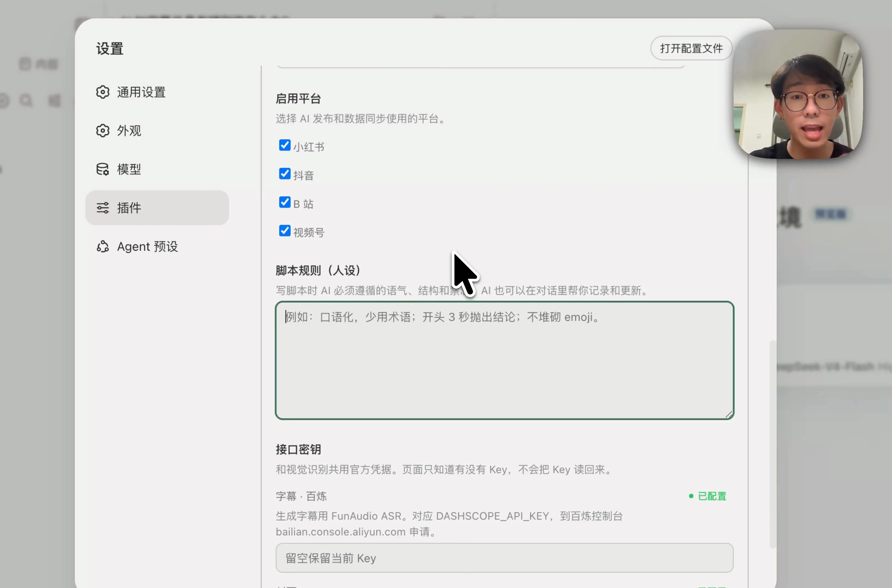
Task: Select the 插件 settings section
Action: coord(157,208)
